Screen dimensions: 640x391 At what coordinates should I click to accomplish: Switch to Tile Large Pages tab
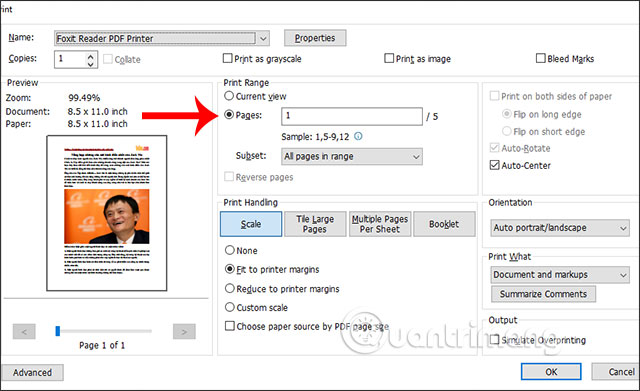315,224
